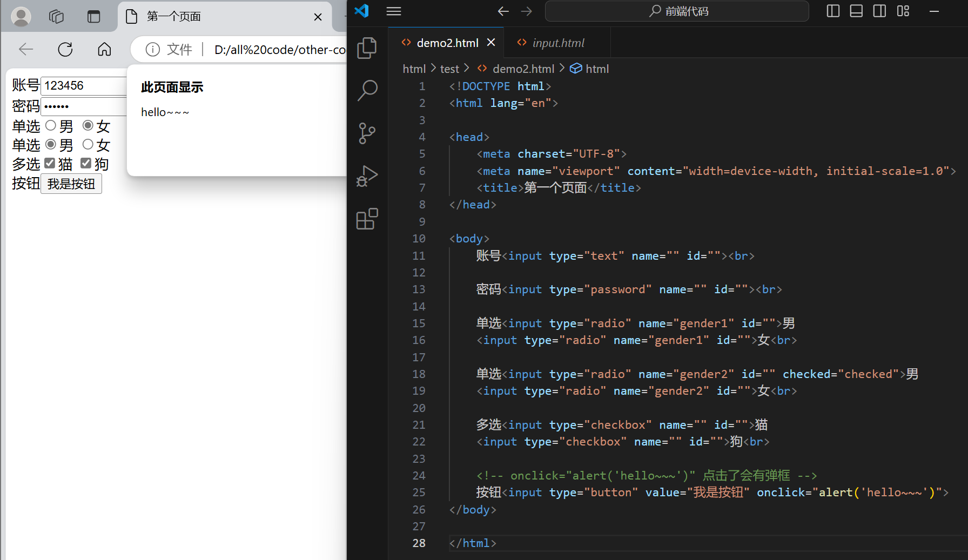Click the button input code on line 25

pyautogui.click(x=712, y=492)
